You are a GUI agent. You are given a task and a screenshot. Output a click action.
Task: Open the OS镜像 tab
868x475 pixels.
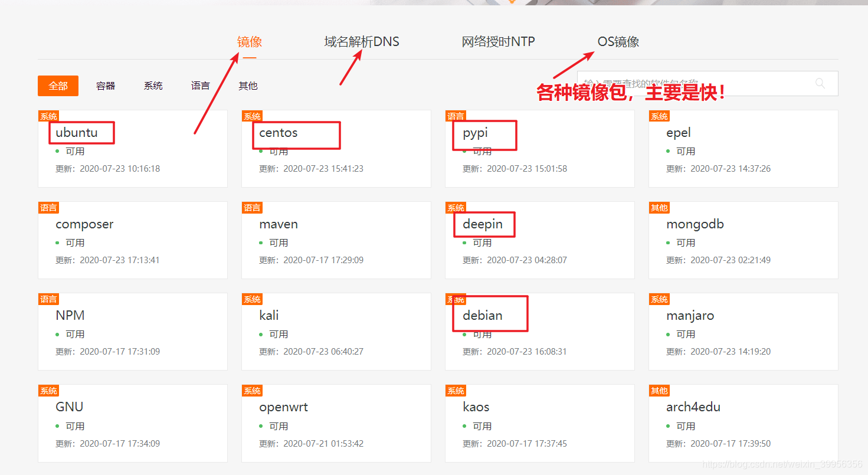pyautogui.click(x=617, y=41)
